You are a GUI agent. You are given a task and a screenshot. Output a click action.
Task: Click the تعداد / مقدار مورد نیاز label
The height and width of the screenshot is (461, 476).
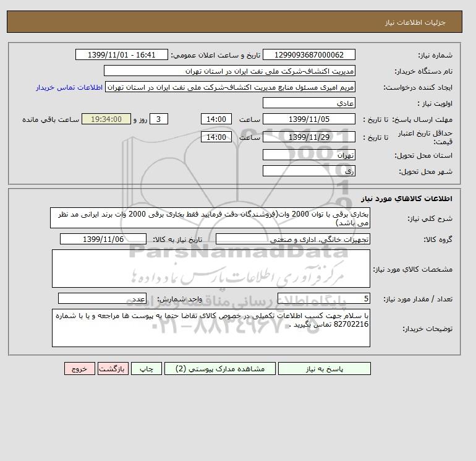(418, 299)
